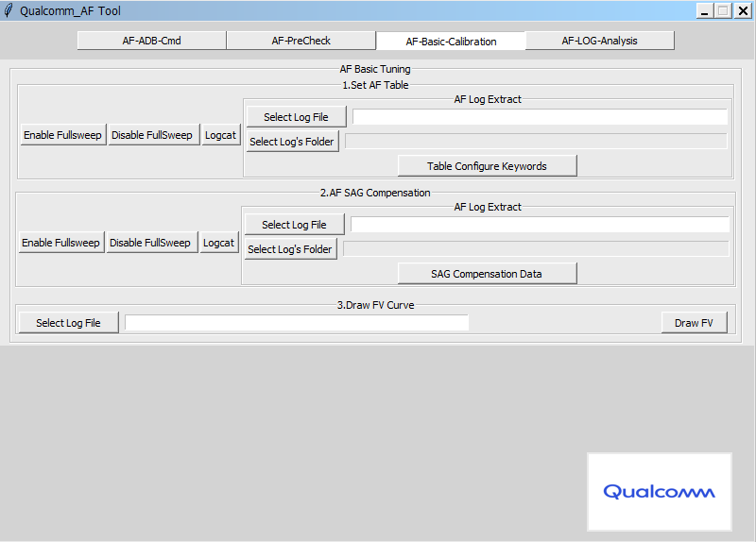Click Select Log File in Draw FV Curve
This screenshot has height=542, width=756.
coord(68,323)
